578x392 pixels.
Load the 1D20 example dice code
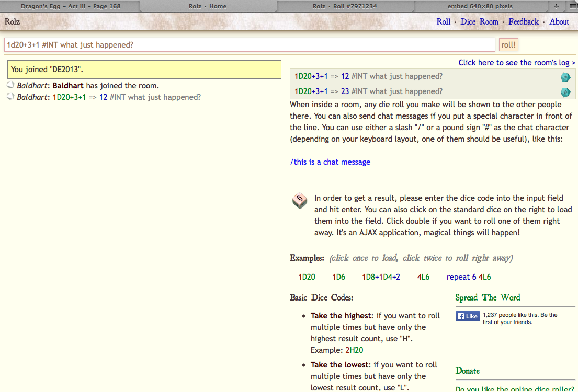307,276
